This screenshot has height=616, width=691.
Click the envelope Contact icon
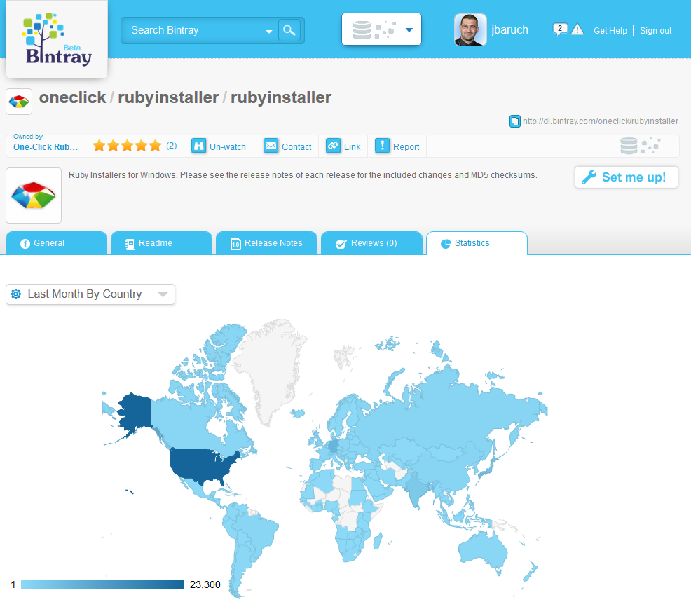(271, 146)
